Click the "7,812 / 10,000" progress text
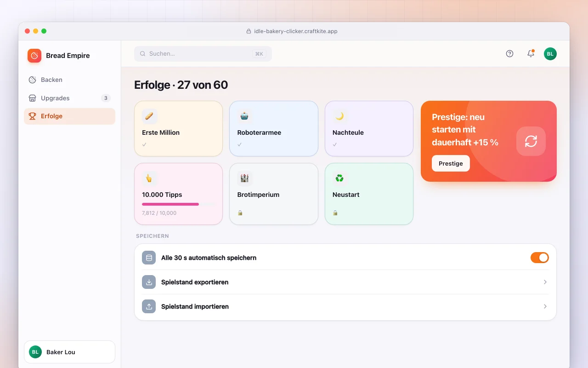This screenshot has width=588, height=368. 159,213
